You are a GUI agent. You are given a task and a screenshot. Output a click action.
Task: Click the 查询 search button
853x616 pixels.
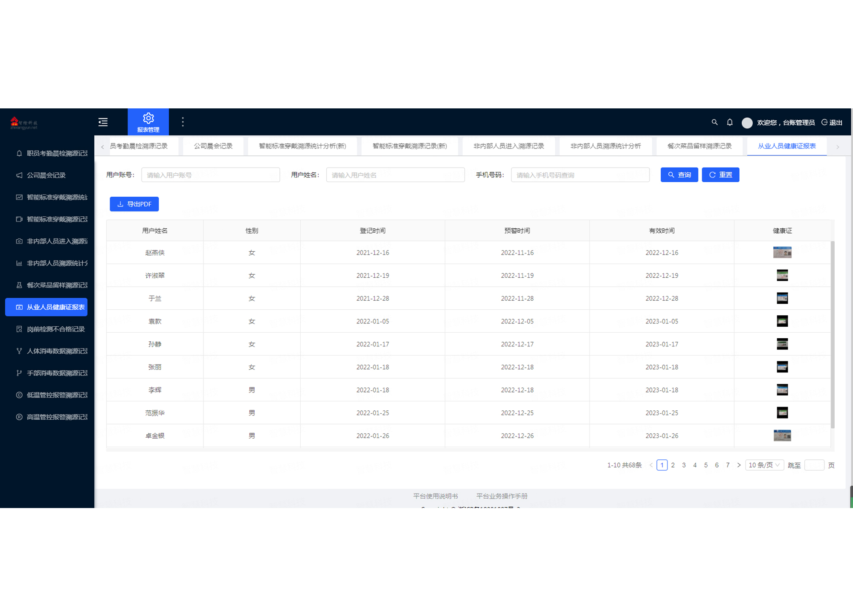pos(679,175)
